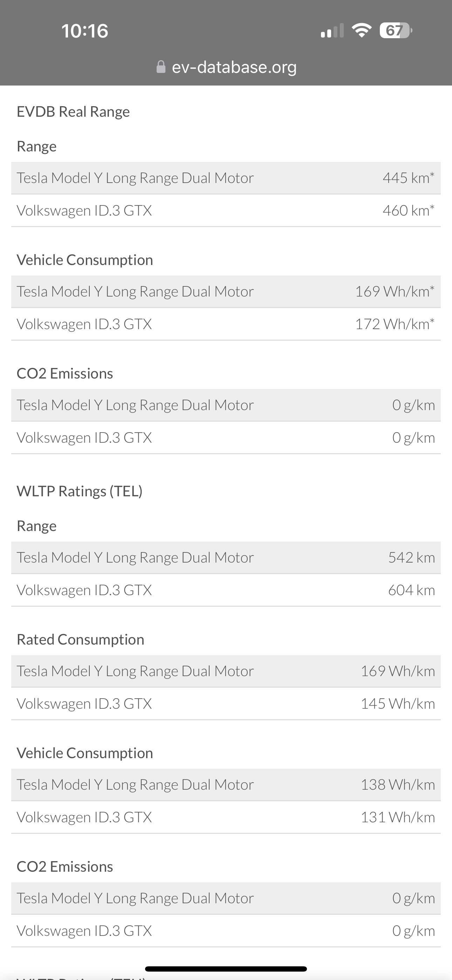Tap the battery indicator showing 67
This screenshot has height=980, width=452.
(396, 30)
